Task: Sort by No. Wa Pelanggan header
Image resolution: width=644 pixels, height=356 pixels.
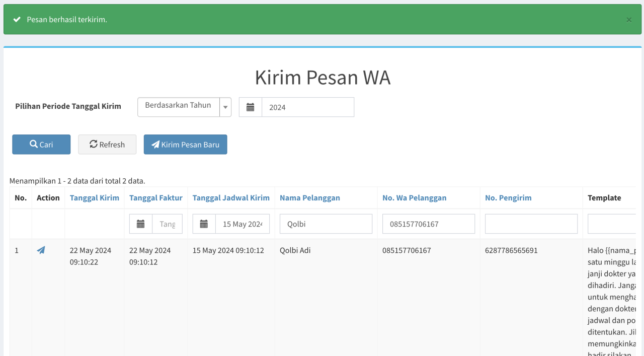Action: (x=414, y=198)
